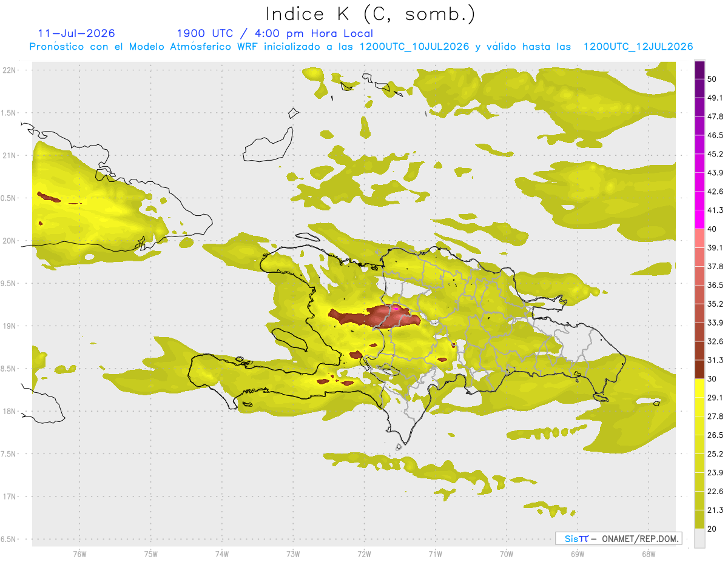Select the date label "11-Jul-2026"
Image resolution: width=728 pixels, height=562 pixels.
[76, 33]
